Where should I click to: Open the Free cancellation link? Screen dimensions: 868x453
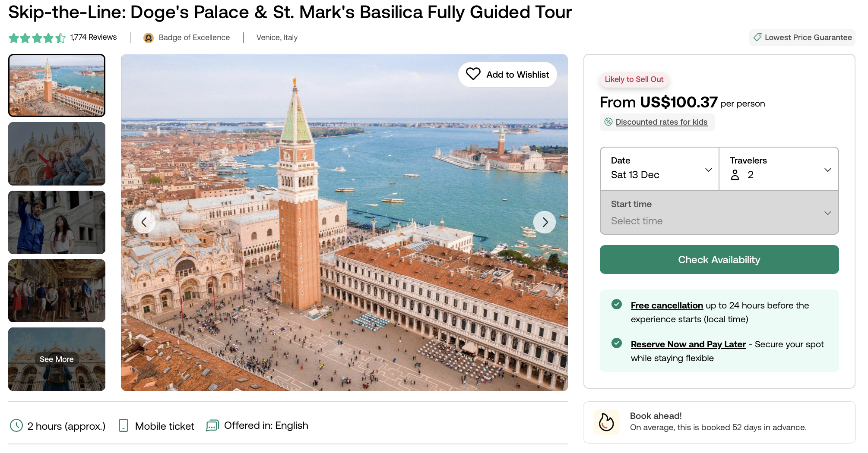(x=667, y=305)
